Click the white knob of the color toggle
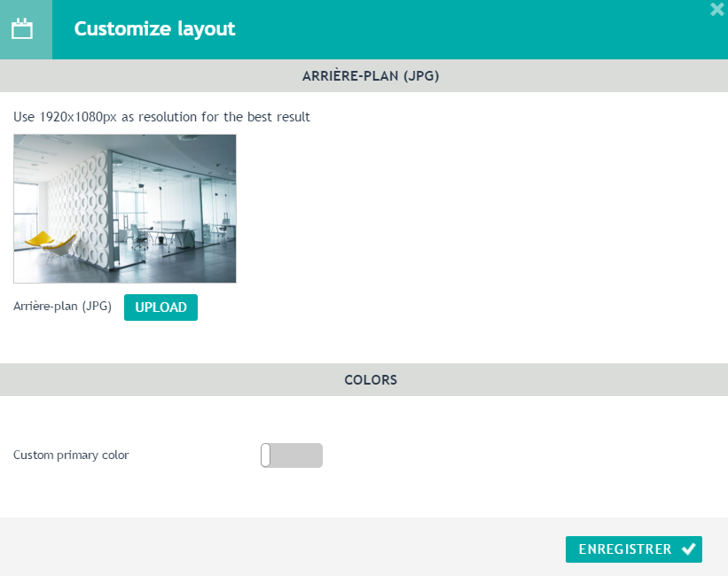Viewport: 728px width, 576px height. pos(265,455)
